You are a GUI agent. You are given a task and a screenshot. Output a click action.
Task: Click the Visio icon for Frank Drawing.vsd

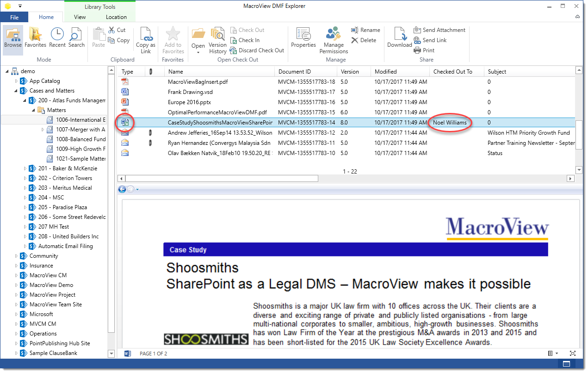click(124, 92)
